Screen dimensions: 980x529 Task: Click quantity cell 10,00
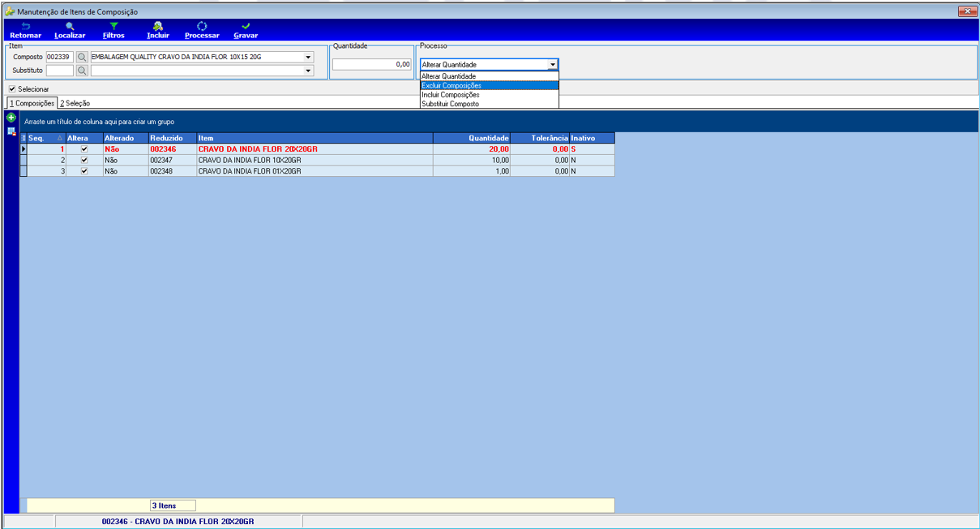pos(472,161)
